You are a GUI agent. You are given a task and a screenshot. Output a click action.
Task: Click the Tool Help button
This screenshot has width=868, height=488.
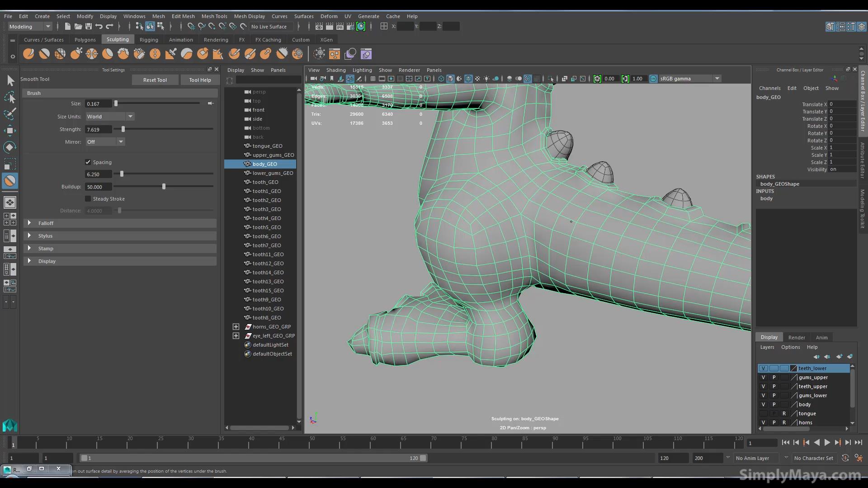tap(200, 80)
